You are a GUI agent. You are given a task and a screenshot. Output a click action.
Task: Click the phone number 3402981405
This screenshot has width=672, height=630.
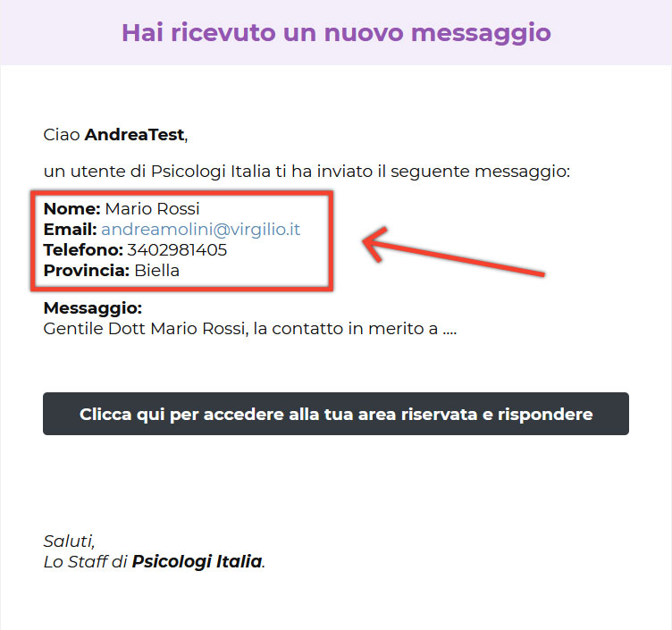[177, 250]
